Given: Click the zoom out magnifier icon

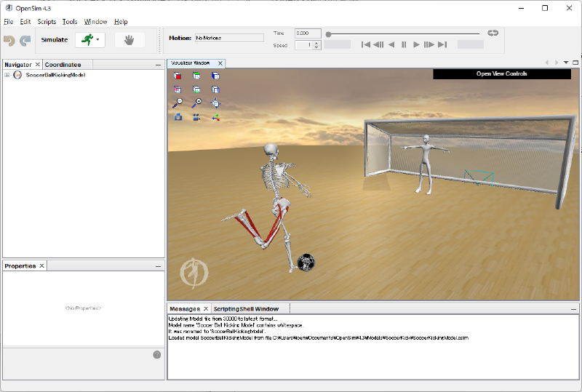Looking at the screenshot, I should point(178,103).
